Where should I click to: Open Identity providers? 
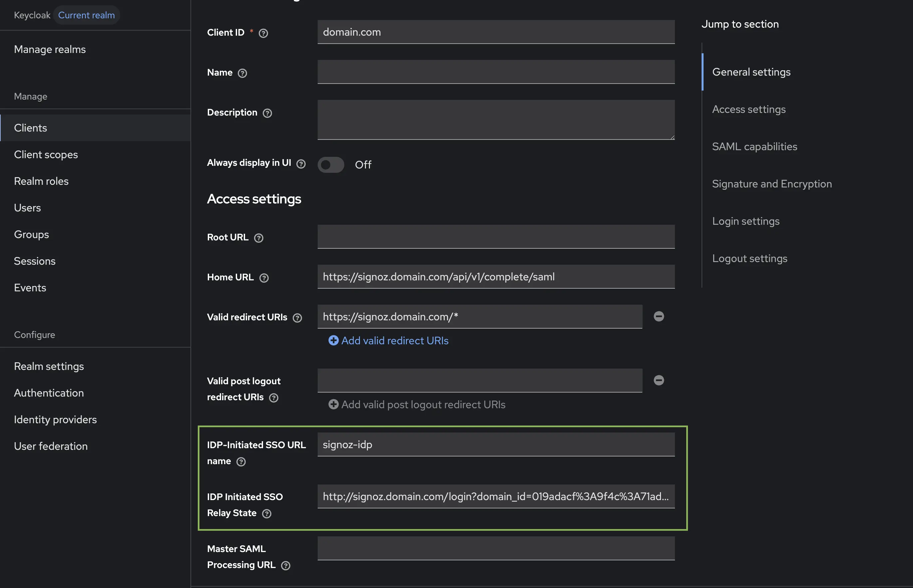(96, 420)
